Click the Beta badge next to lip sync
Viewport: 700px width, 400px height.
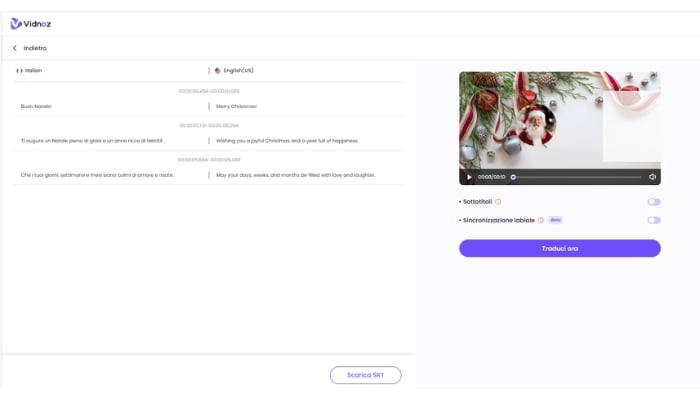[555, 220]
